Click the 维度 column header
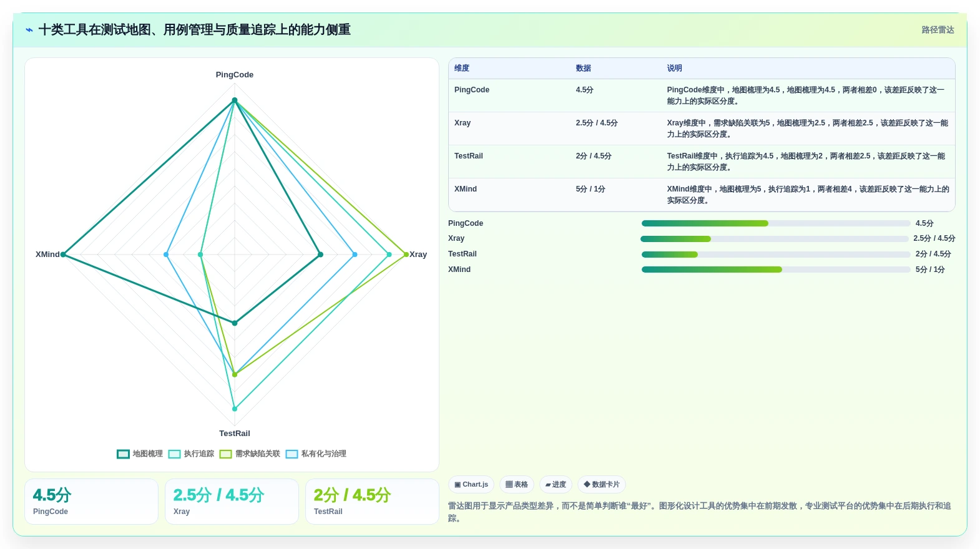Image resolution: width=980 pixels, height=549 pixels. pos(462,69)
